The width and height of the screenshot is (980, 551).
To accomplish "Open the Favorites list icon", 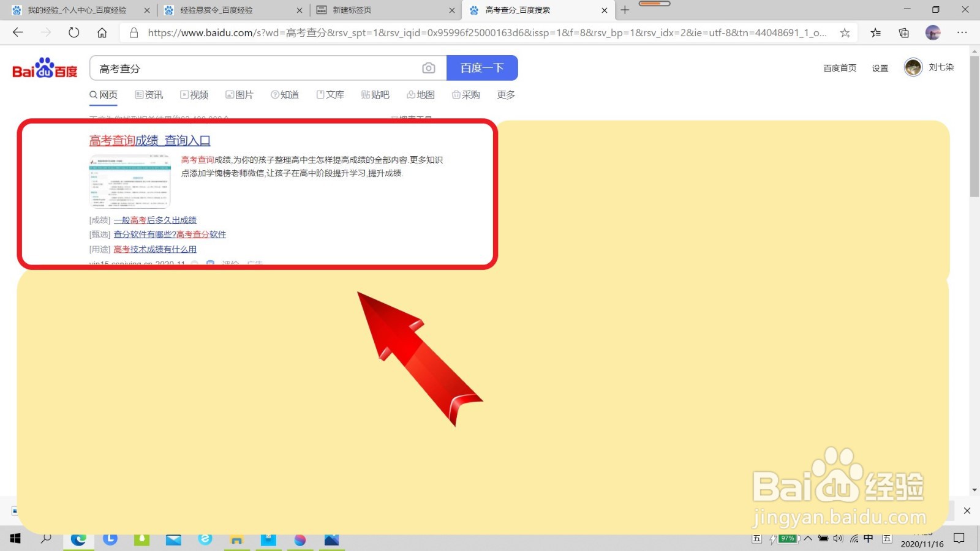I will (876, 33).
